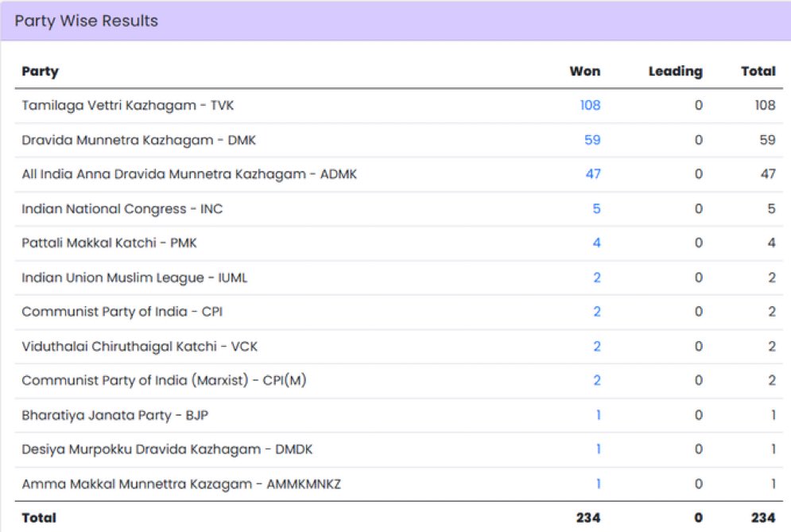
Task: Select Bharatiya Janata Party - BJP name
Action: 115,415
